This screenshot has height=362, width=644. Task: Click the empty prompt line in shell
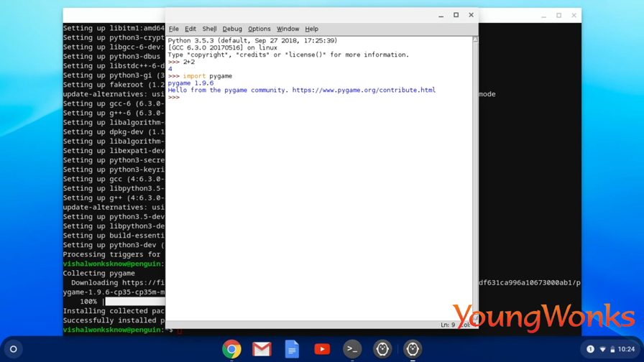pos(320,97)
